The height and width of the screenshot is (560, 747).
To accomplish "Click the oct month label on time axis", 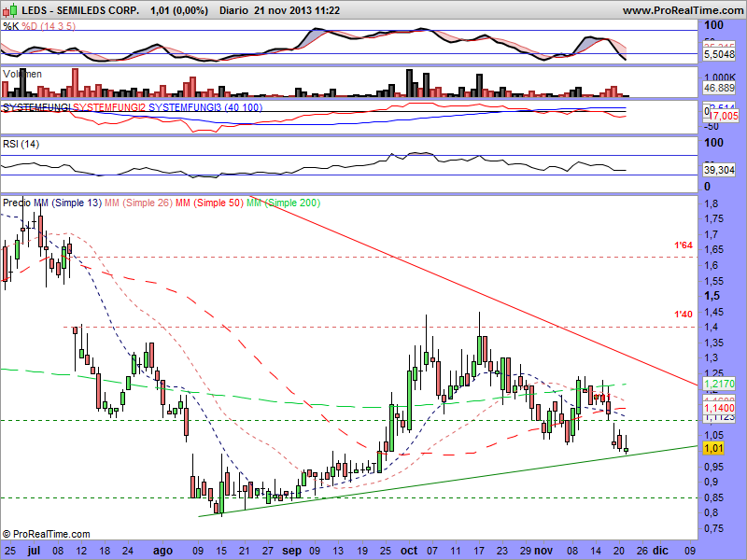I will (409, 551).
